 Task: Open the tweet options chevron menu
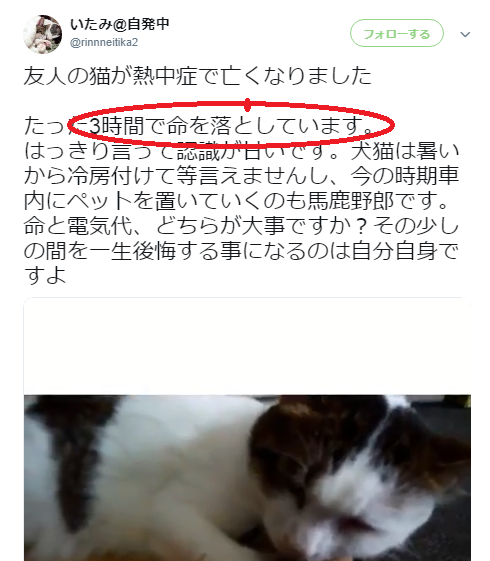[465, 34]
